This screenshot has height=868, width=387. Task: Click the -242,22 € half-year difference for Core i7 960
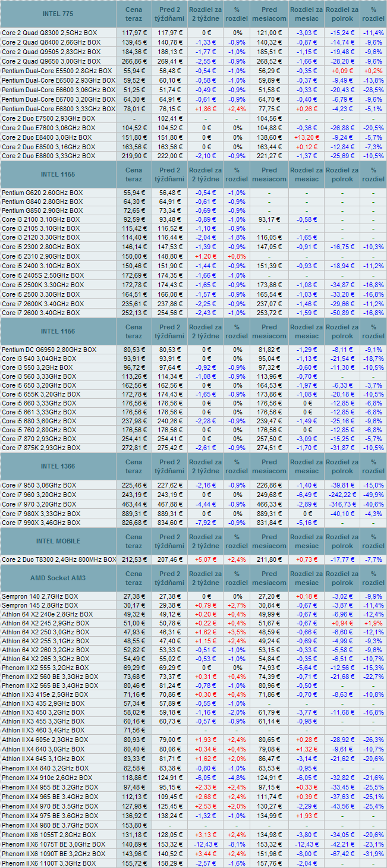click(342, 495)
